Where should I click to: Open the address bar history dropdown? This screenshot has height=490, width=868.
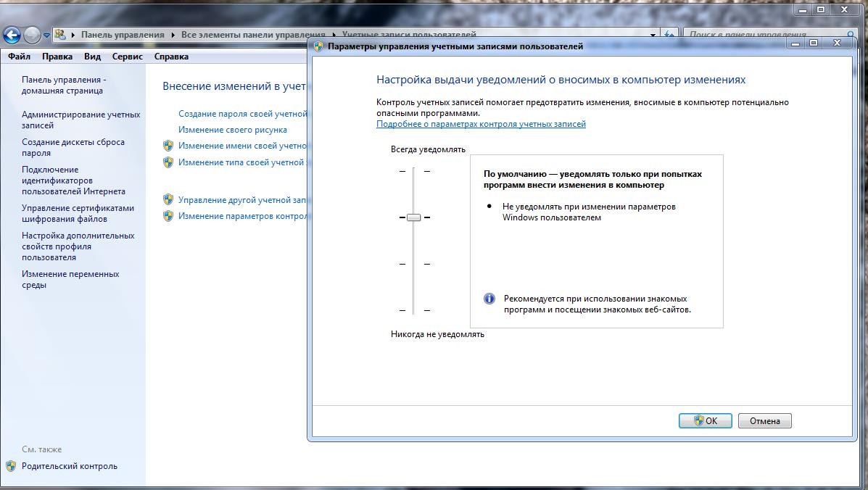[x=653, y=35]
